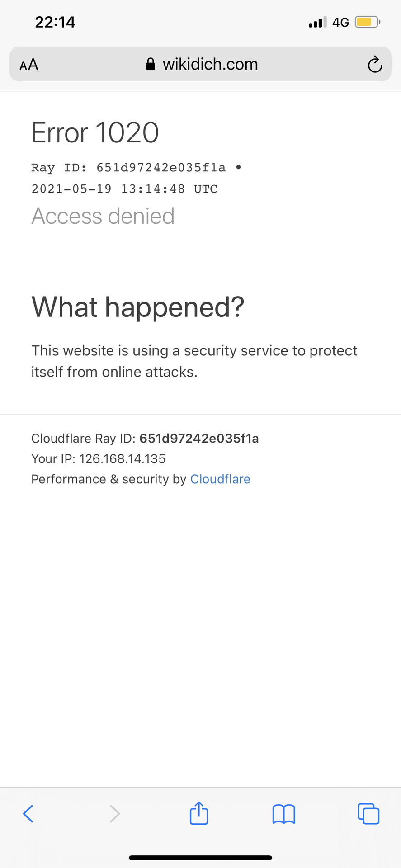
Task: Focus the wikidich.com address field
Action: click(210, 64)
